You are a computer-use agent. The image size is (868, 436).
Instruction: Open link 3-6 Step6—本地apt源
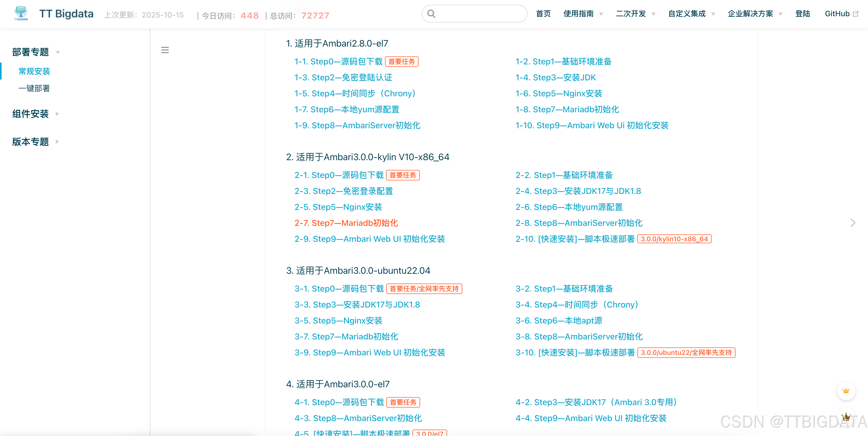coord(559,321)
